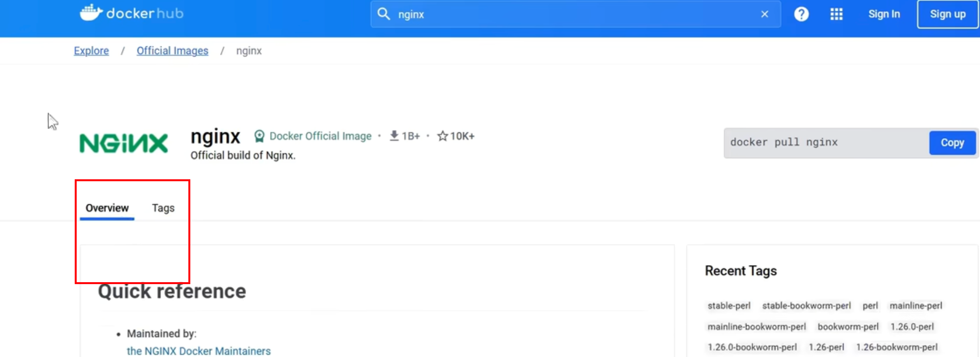Copy the docker pull command
Screen dimensions: 980x357
(x=952, y=143)
